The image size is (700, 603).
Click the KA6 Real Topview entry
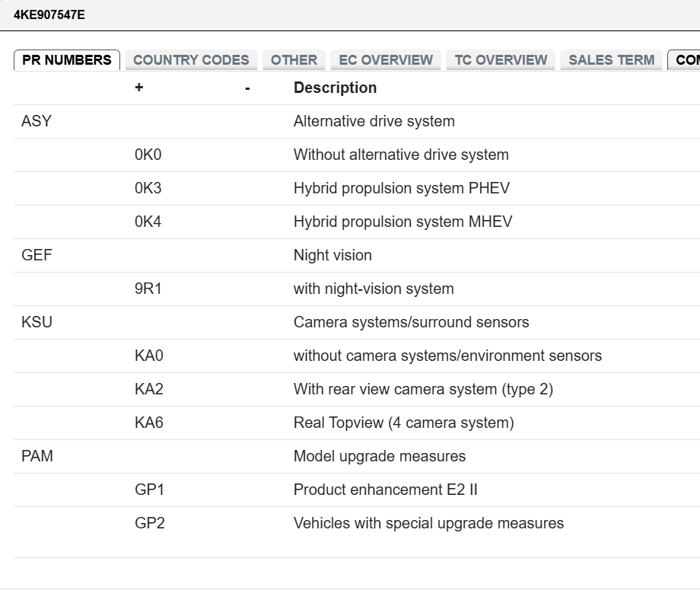(357, 423)
